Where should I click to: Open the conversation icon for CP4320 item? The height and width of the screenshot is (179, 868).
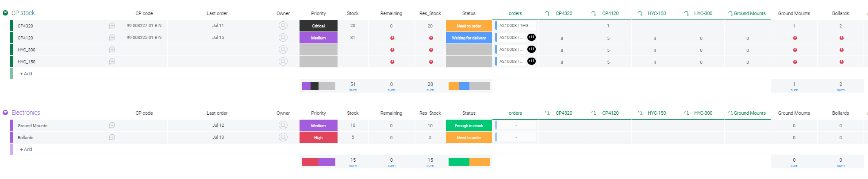pos(112,26)
